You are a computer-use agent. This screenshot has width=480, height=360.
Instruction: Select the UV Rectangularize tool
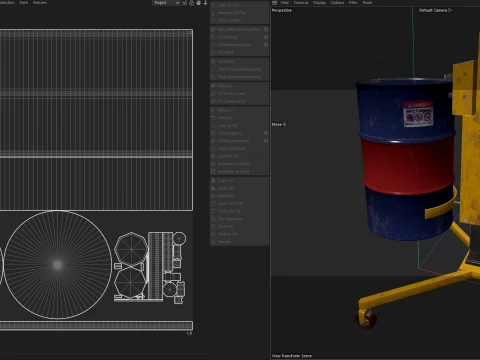coord(237,141)
